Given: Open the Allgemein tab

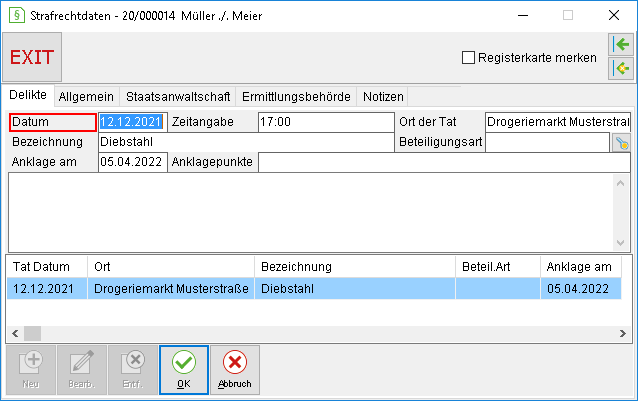Looking at the screenshot, I should (86, 97).
